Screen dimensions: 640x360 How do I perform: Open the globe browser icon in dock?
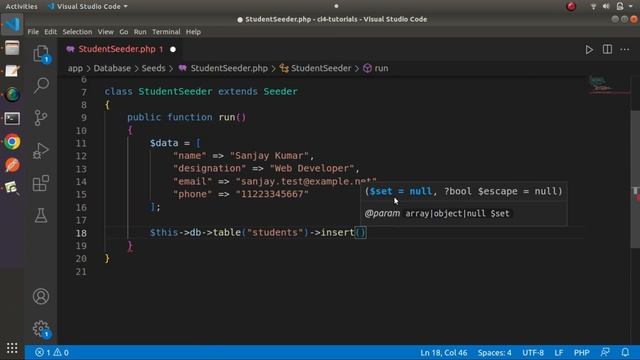(12, 95)
